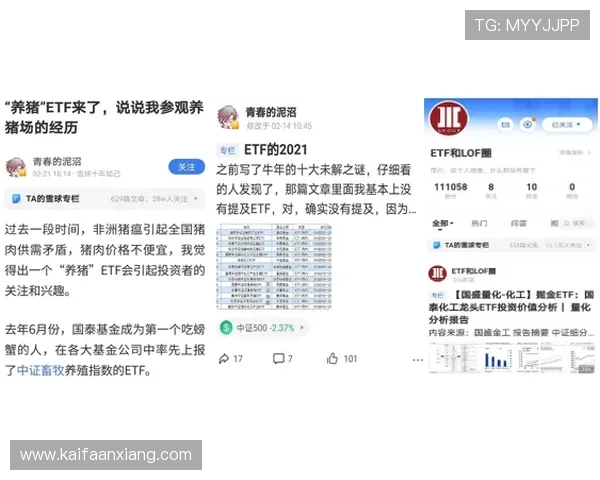
Task: Expand the arrow on the 中证500 chip
Action: point(302,328)
